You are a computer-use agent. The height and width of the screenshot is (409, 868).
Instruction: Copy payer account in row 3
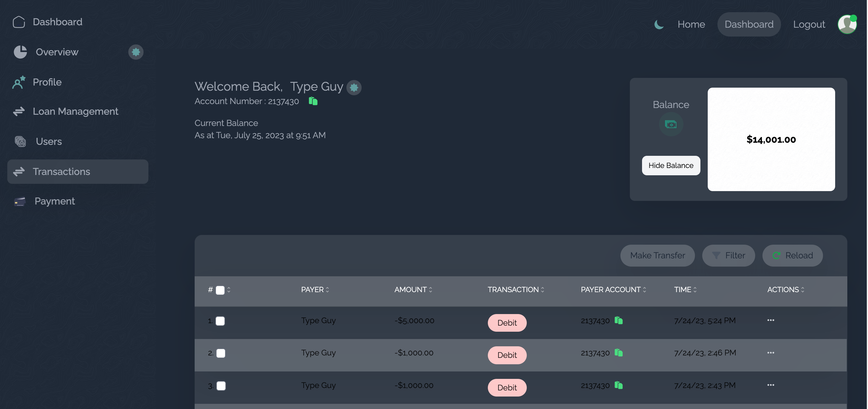pos(619,385)
